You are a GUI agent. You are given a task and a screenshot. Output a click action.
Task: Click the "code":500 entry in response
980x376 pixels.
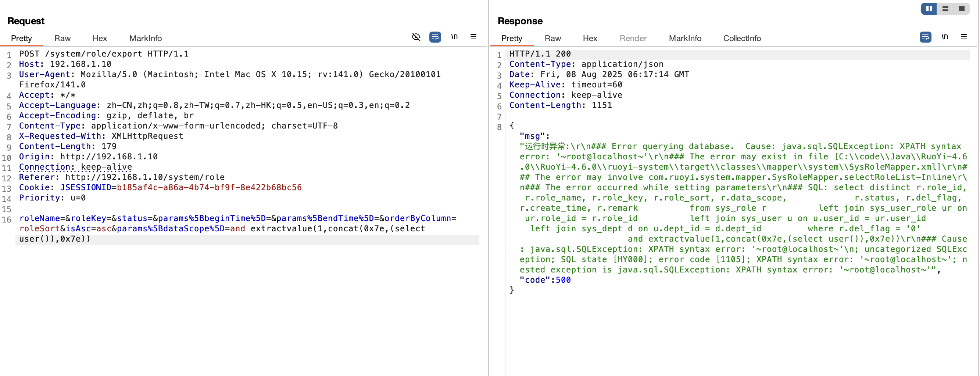[545, 280]
